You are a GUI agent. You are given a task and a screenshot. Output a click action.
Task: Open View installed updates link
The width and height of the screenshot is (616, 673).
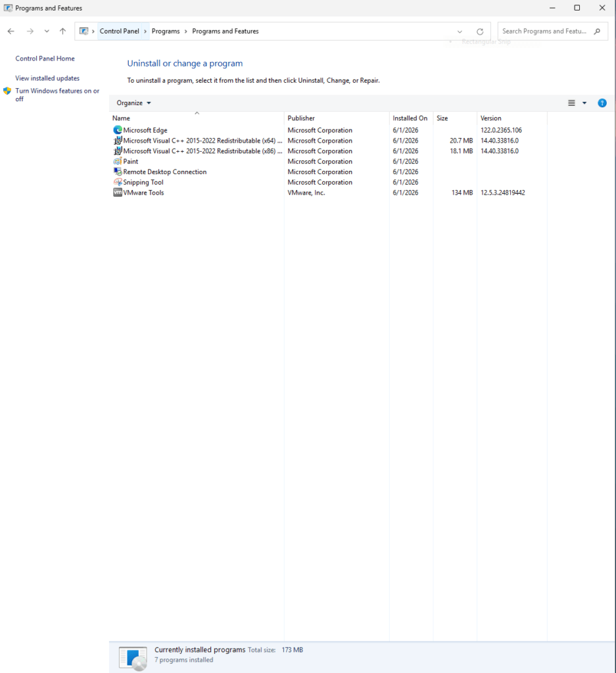click(47, 78)
